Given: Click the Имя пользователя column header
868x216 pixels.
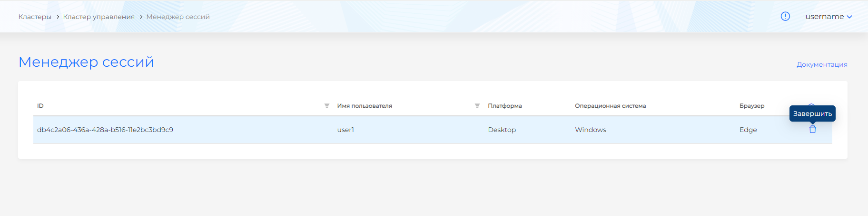Looking at the screenshot, I should (x=365, y=106).
